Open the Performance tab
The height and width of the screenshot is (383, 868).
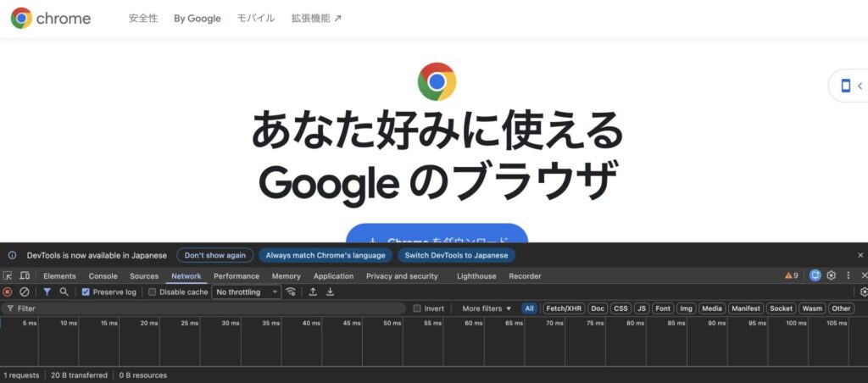coord(236,275)
